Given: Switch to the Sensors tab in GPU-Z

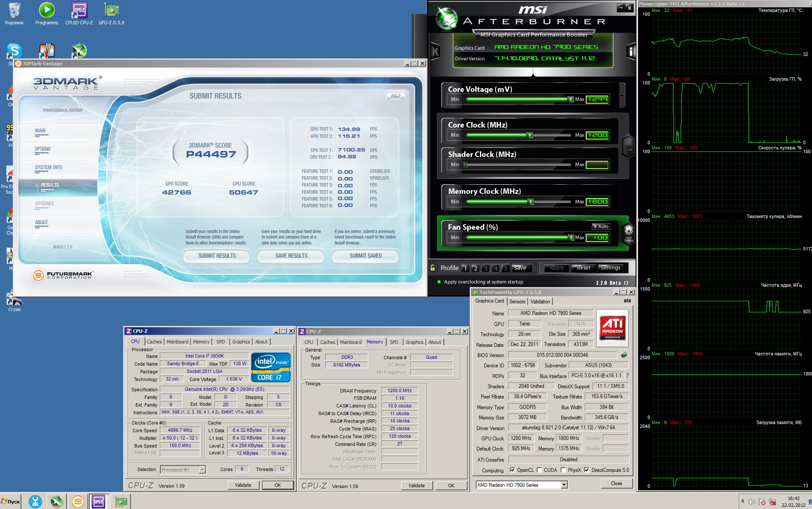Looking at the screenshot, I should click(517, 302).
